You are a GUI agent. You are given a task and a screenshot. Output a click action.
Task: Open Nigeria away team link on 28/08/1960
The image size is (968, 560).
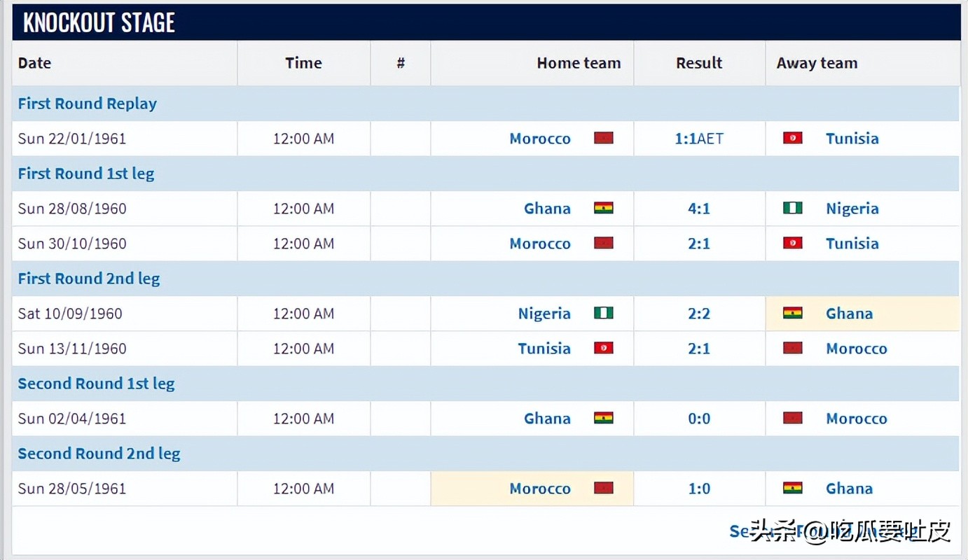tap(852, 209)
